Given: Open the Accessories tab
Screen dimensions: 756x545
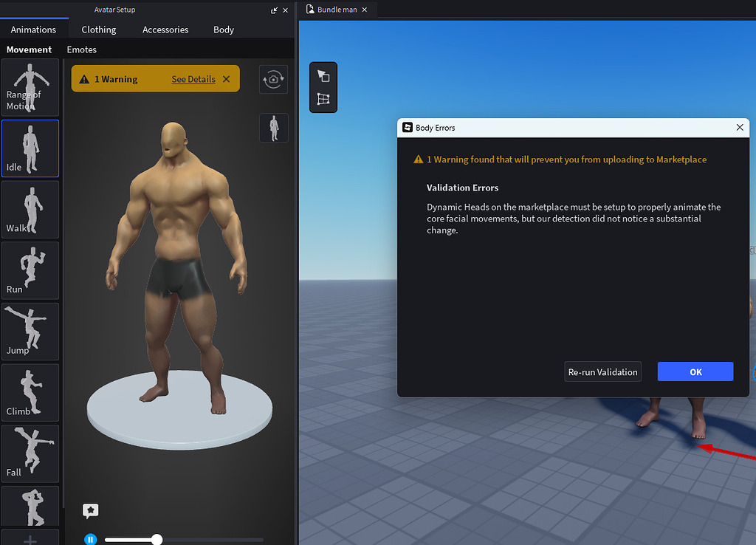Looking at the screenshot, I should pos(165,30).
